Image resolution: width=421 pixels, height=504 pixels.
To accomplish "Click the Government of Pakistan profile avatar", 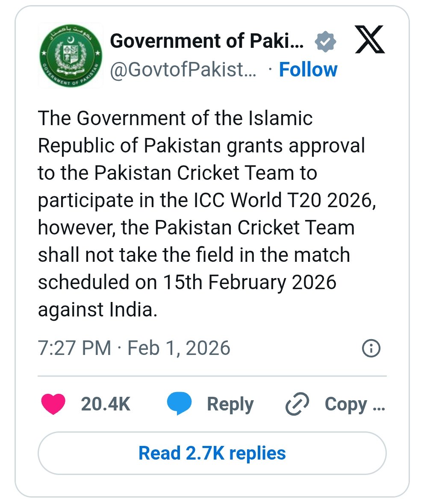I will point(71,56).
